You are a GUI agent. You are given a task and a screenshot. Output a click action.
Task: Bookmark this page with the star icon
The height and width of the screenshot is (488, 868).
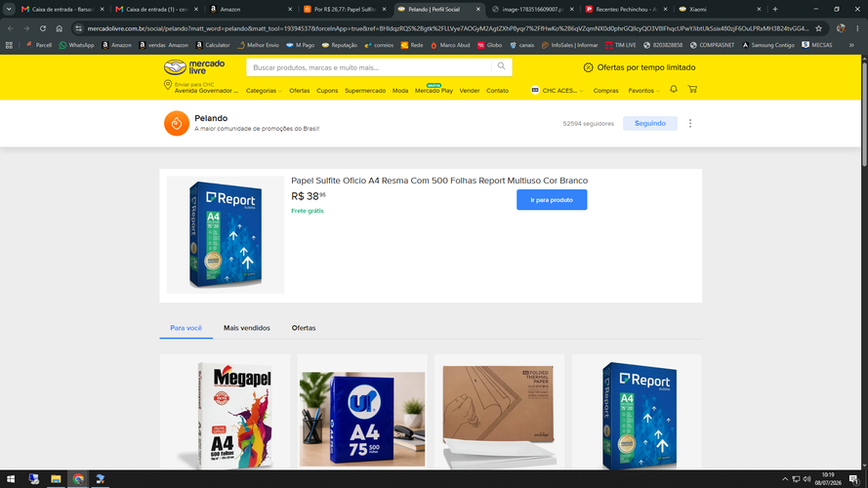pyautogui.click(x=819, y=28)
